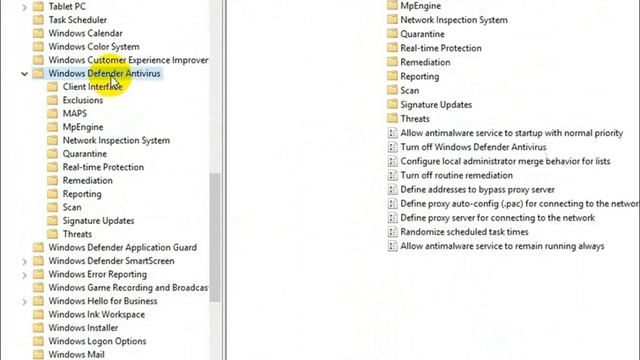Select Network Inspection System in the tree

click(116, 140)
